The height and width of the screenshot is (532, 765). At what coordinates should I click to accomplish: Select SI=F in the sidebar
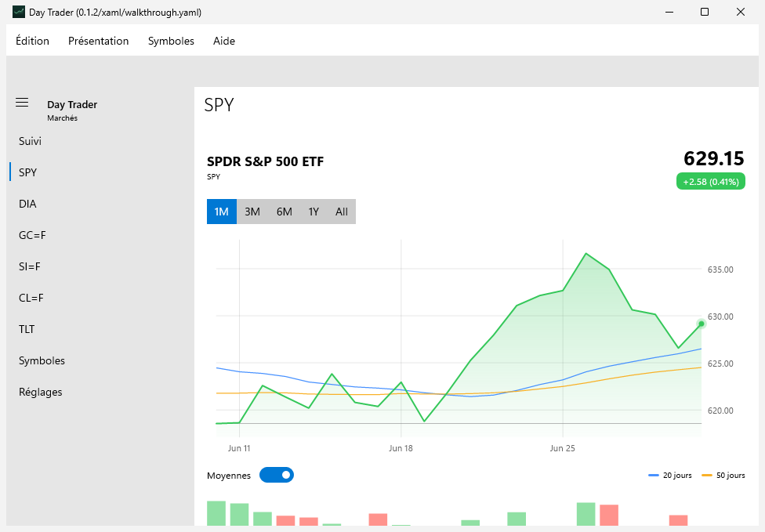tap(101, 266)
